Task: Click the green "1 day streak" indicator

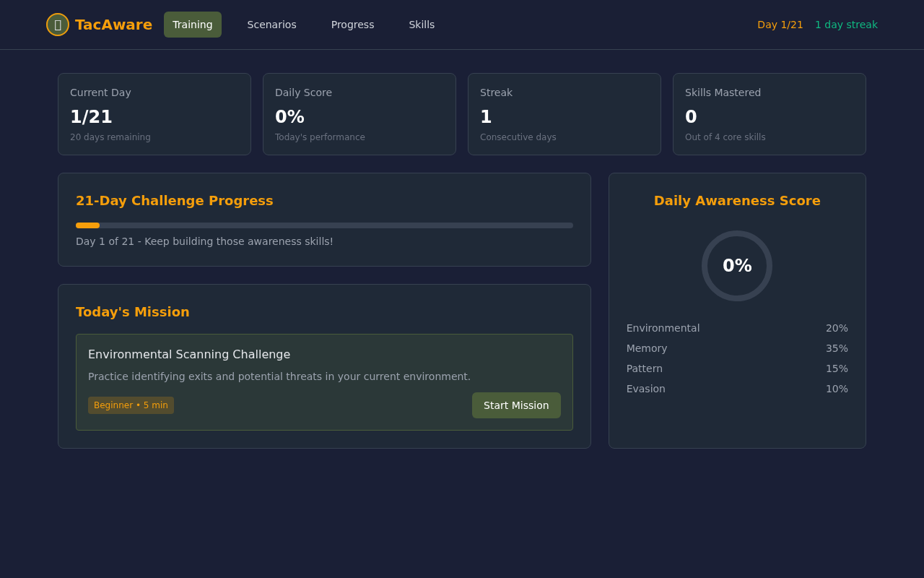Action: click(846, 24)
